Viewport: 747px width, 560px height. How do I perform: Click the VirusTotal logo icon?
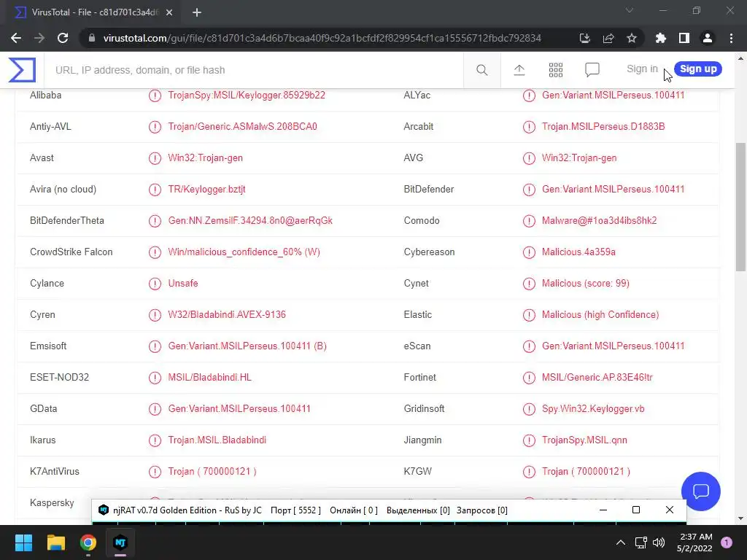point(22,70)
